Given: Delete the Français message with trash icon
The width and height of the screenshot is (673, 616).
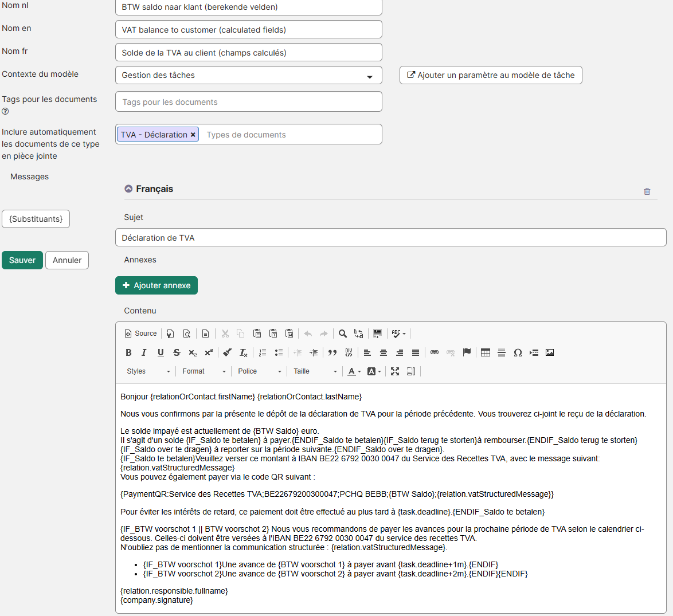Looking at the screenshot, I should (647, 191).
